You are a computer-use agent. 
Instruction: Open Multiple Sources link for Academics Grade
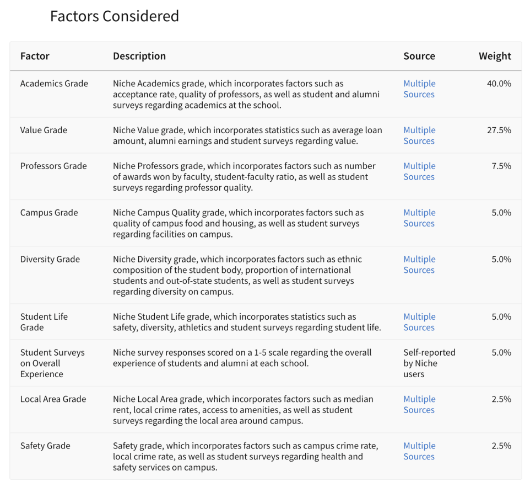pos(419,89)
